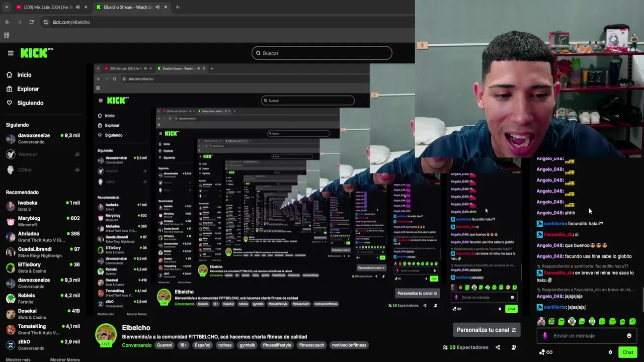
Task: Open Dosekai recommended channel
Action: pyautogui.click(x=43, y=314)
